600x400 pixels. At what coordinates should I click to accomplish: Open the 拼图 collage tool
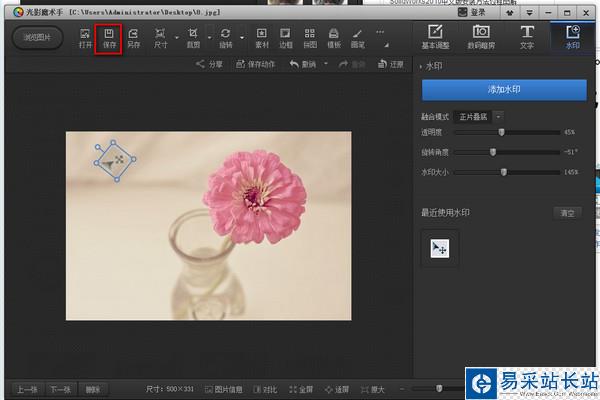click(x=310, y=38)
